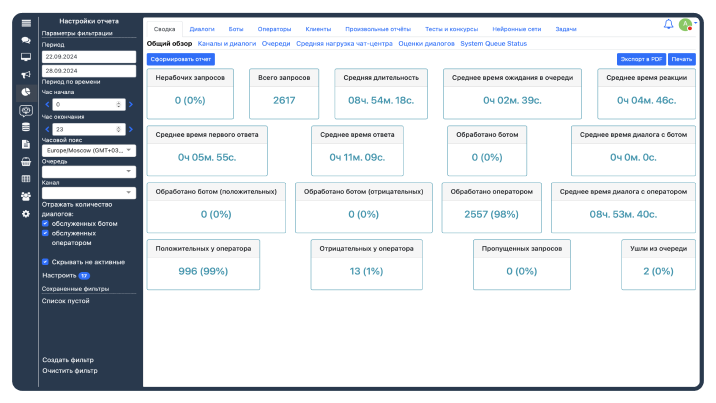Click the Час окончания spinner stepper
The height and width of the screenshot is (403, 716).
[119, 130]
